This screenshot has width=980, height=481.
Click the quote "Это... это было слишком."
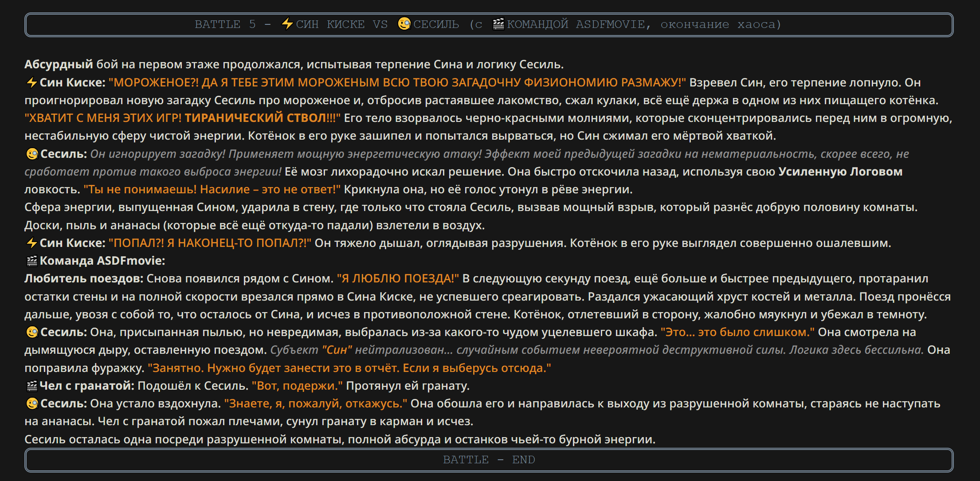click(737, 332)
